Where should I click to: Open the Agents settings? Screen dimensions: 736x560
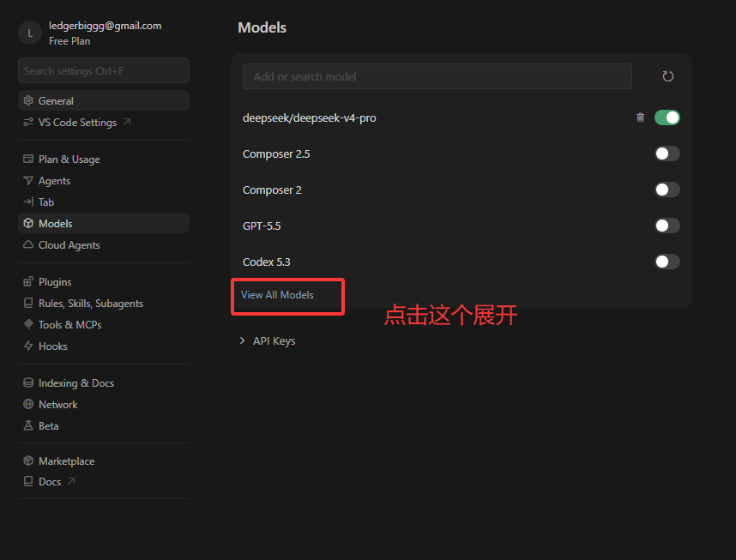[x=104, y=181]
